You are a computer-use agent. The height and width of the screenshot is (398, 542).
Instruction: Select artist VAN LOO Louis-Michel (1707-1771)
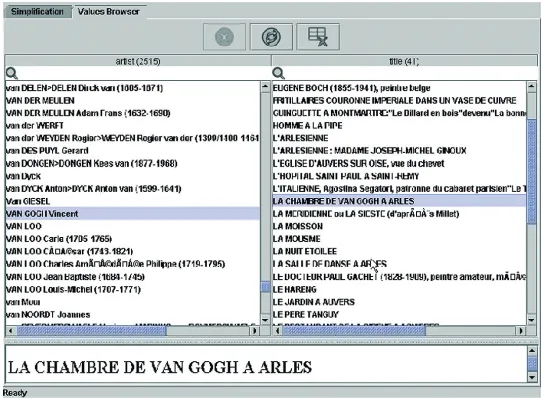pyautogui.click(x=133, y=289)
